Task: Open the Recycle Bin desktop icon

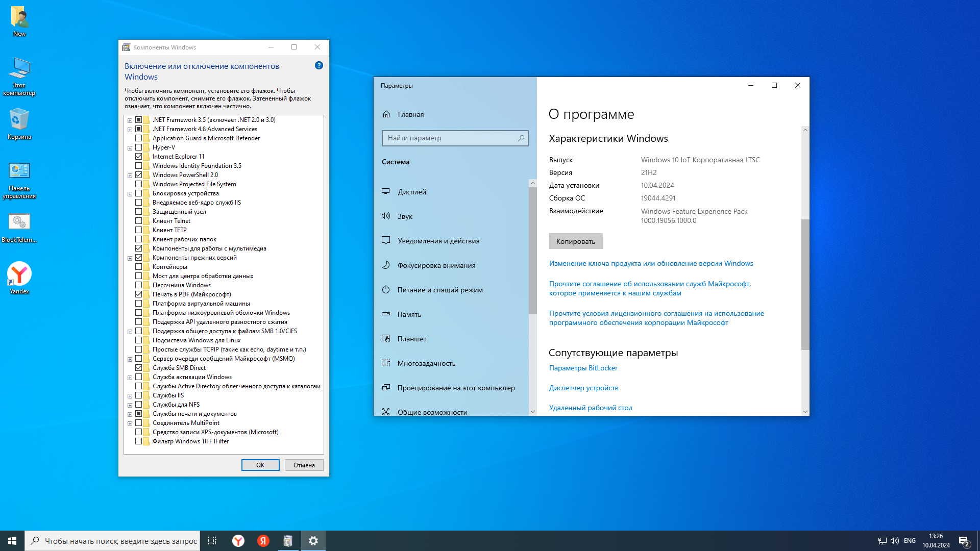Action: click(x=19, y=120)
